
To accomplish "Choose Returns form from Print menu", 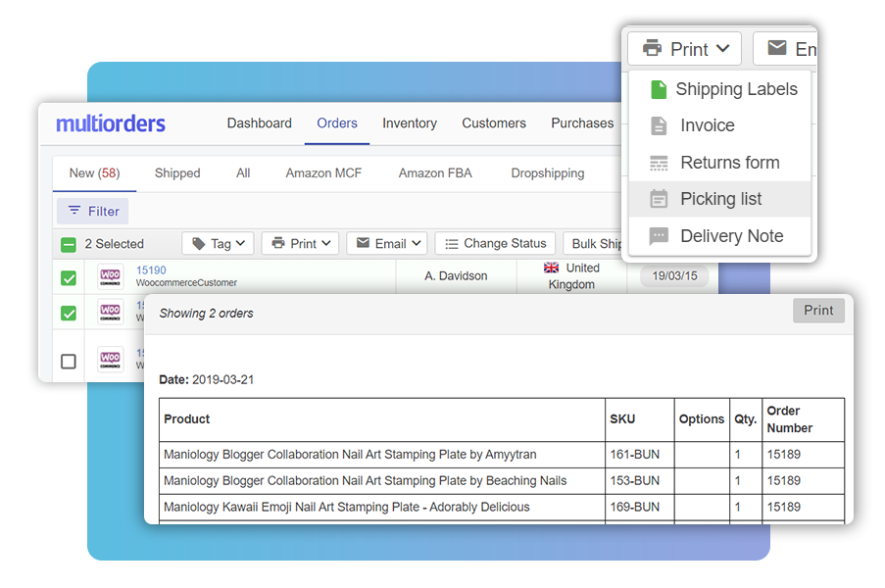I will (x=719, y=163).
